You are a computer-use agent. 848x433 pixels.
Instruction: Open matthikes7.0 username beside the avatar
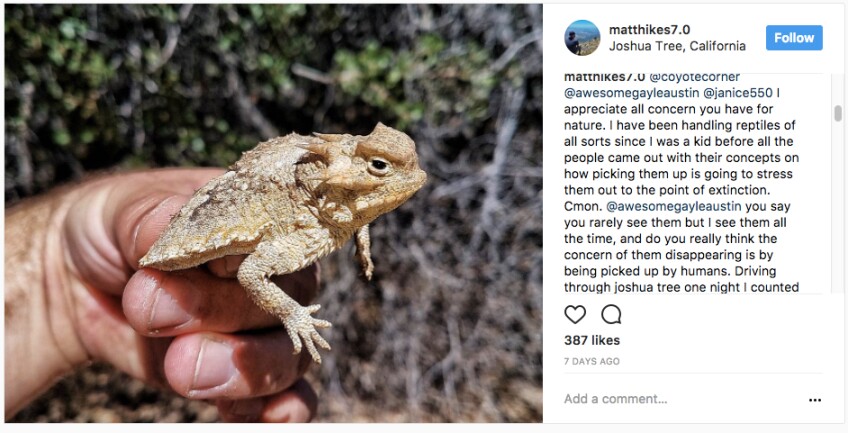pyautogui.click(x=649, y=30)
